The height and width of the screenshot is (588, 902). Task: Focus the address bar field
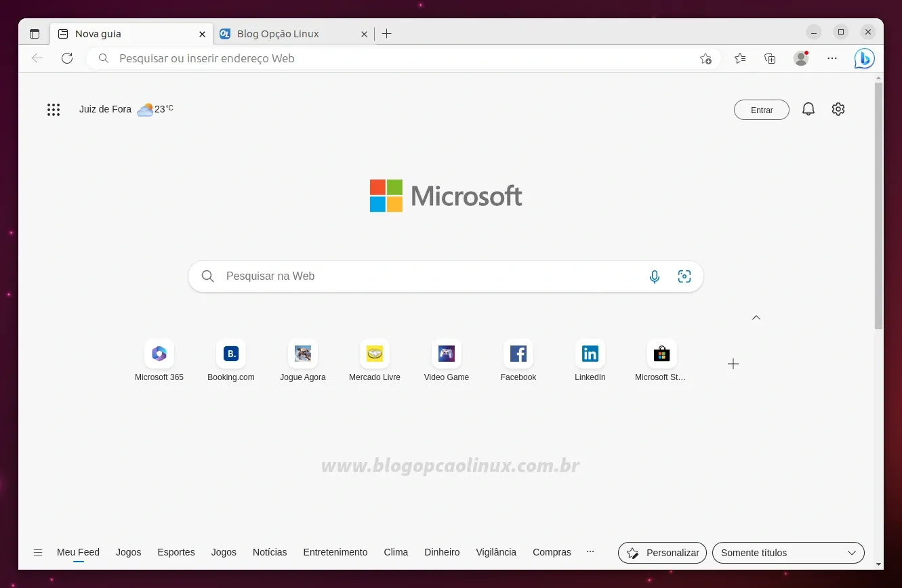point(403,58)
